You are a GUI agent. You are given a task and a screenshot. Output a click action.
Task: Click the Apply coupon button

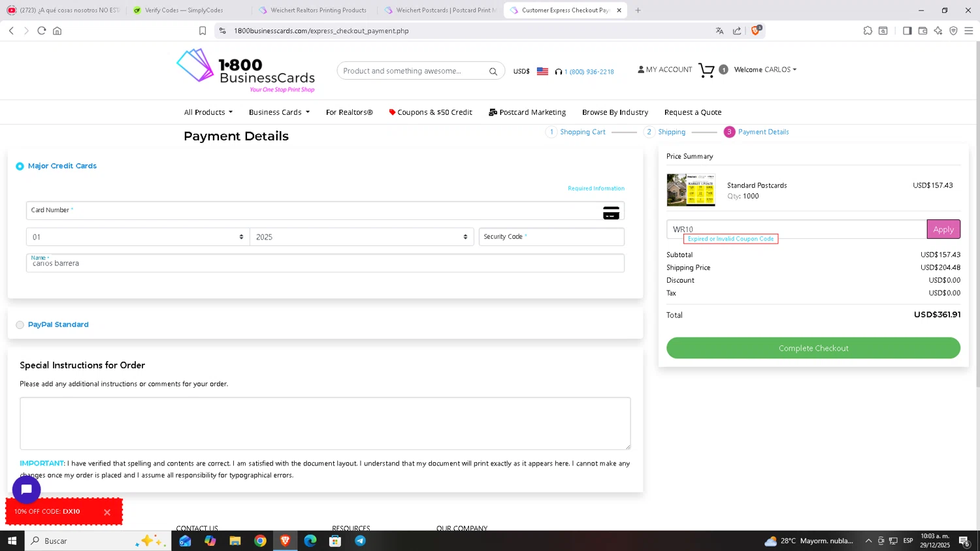943,229
